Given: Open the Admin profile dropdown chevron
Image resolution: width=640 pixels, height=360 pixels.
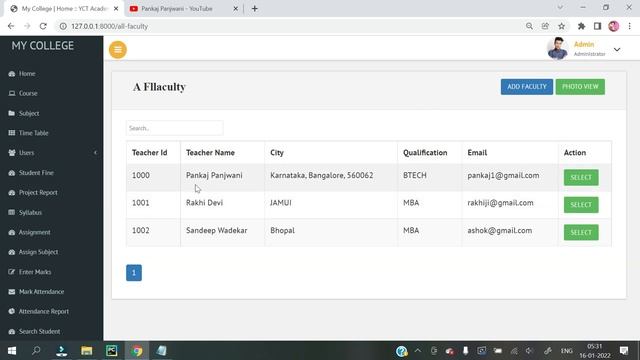Looking at the screenshot, I should click(x=617, y=49).
